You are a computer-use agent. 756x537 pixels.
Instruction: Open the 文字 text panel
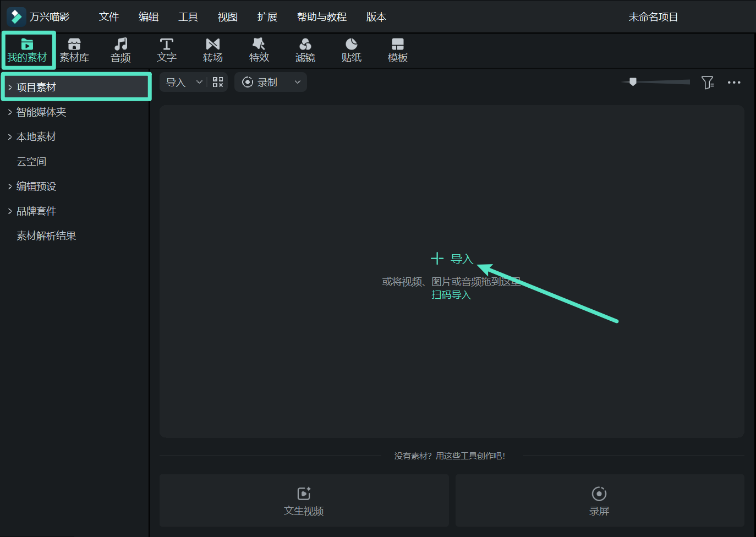pyautogui.click(x=167, y=50)
